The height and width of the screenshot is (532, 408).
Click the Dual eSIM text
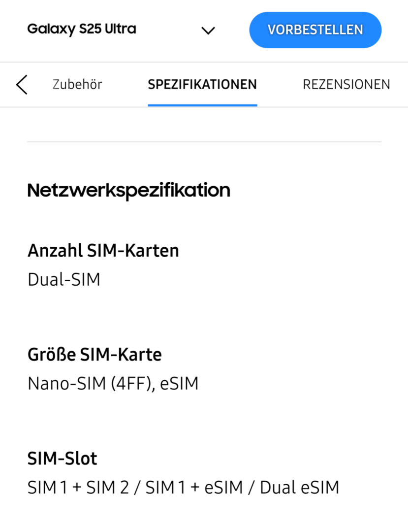(x=299, y=488)
